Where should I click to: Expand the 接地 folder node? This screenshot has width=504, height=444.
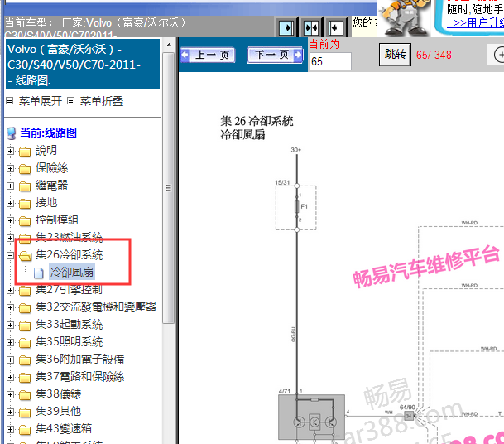(x=10, y=203)
